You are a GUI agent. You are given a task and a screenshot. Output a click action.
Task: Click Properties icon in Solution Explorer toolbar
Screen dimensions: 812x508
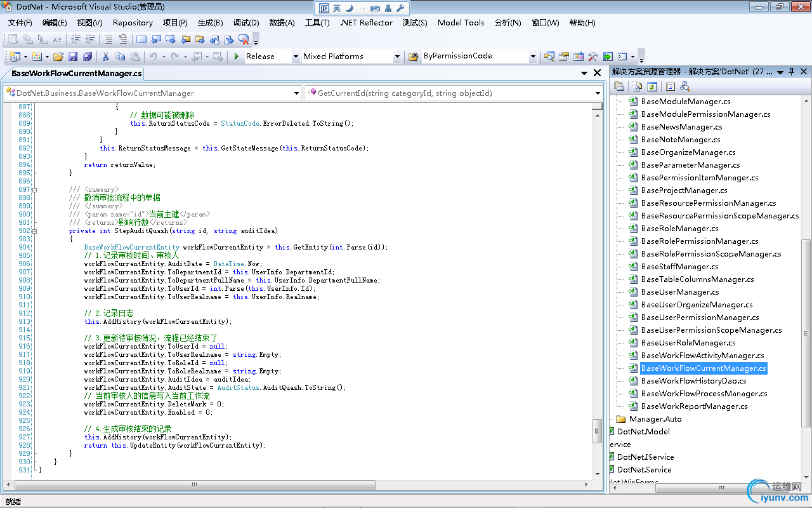(619, 86)
